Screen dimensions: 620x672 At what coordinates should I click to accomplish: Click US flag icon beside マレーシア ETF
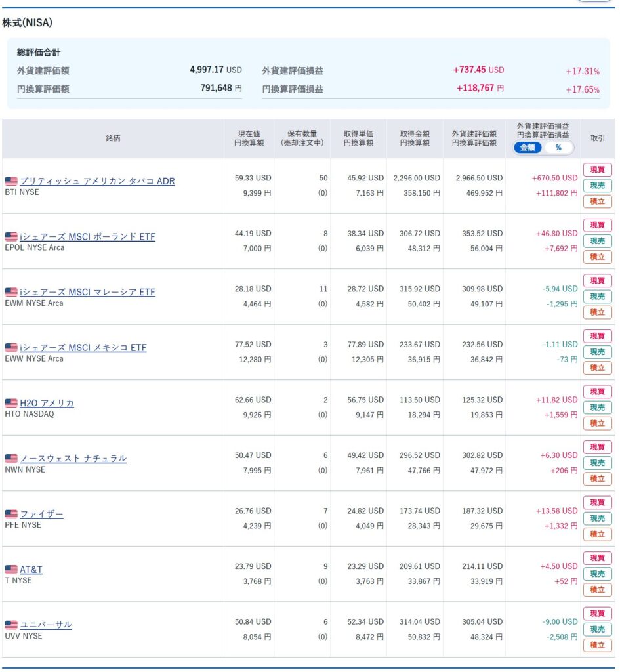[x=11, y=292]
